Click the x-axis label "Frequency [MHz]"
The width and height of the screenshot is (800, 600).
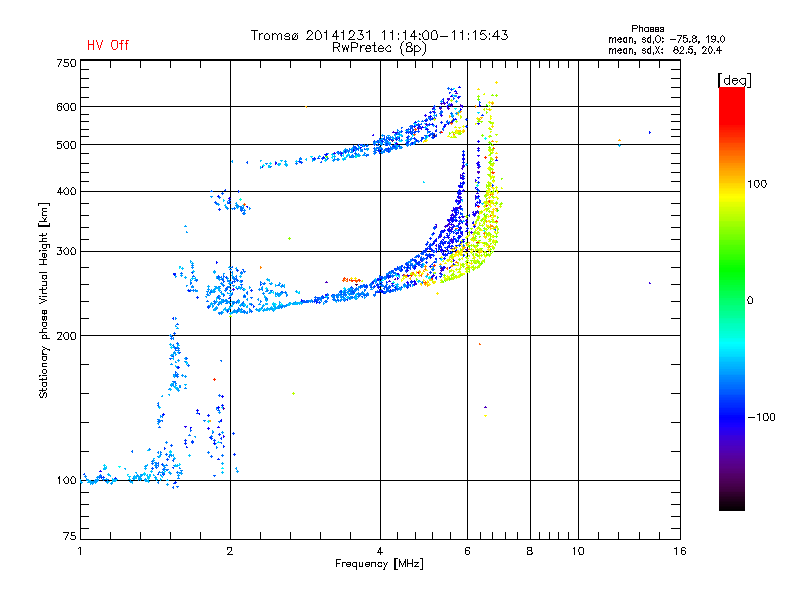point(379,564)
